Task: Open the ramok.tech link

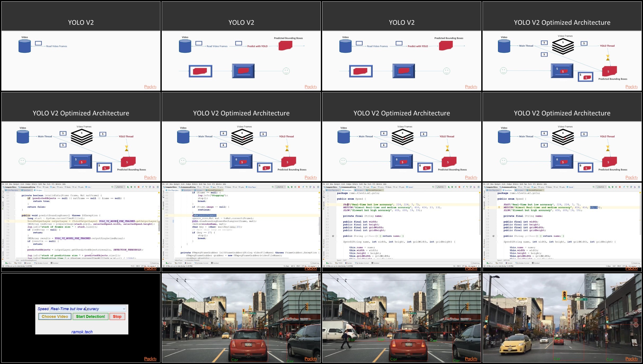Action: 82,332
